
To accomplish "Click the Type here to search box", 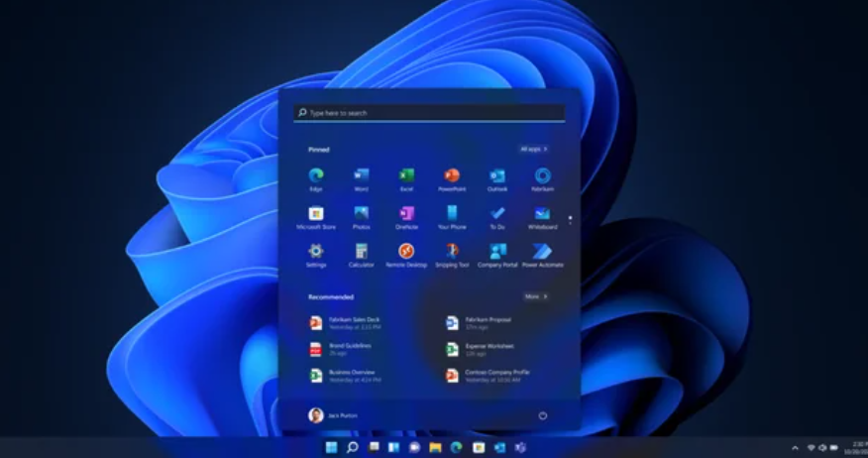I will (429, 112).
